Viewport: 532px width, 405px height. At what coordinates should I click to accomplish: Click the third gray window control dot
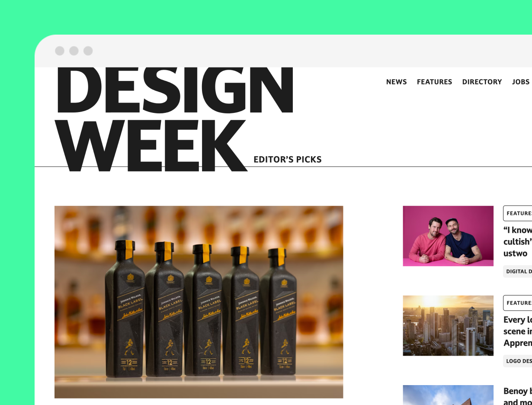[x=88, y=51]
